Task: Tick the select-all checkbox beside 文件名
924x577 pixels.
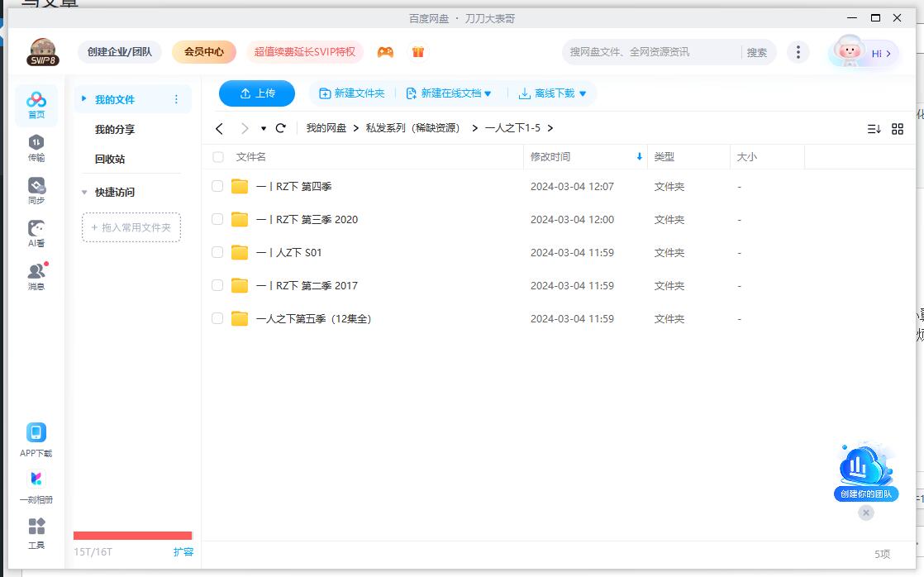Action: click(218, 157)
